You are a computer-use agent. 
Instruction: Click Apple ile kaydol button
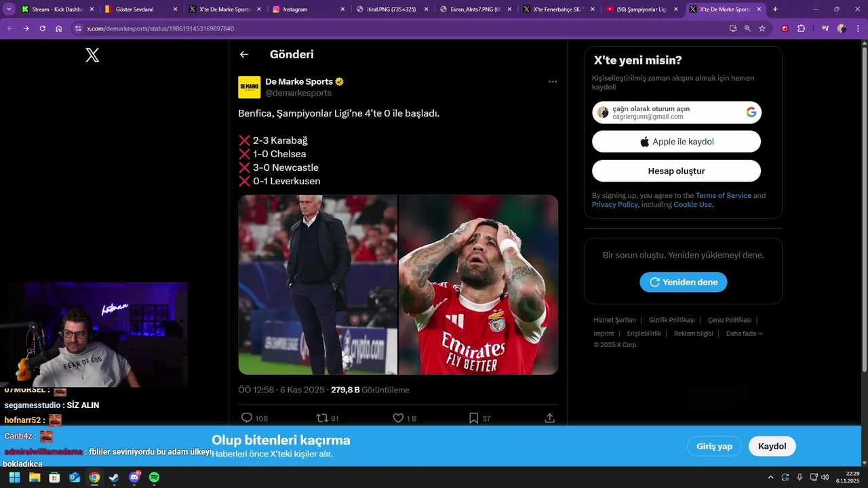pyautogui.click(x=677, y=142)
